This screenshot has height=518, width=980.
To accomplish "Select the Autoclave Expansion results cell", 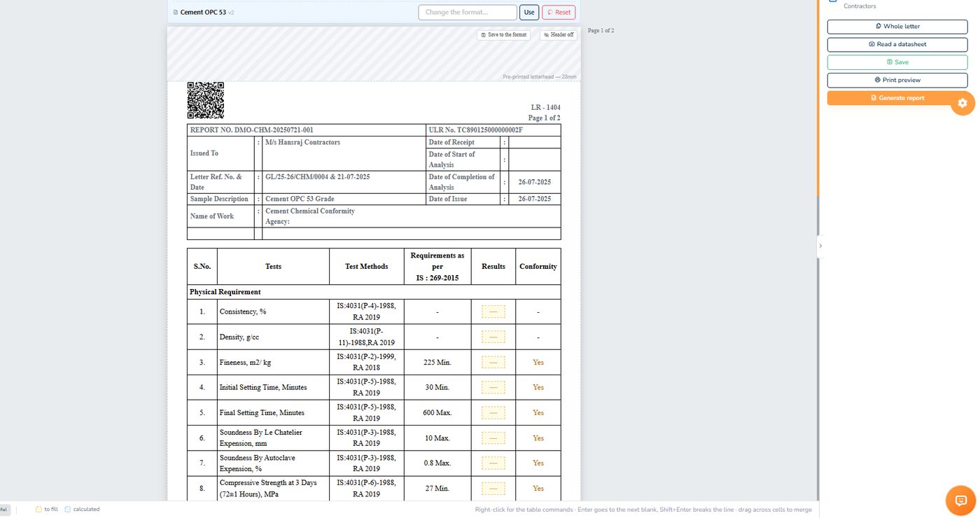I will (x=493, y=463).
